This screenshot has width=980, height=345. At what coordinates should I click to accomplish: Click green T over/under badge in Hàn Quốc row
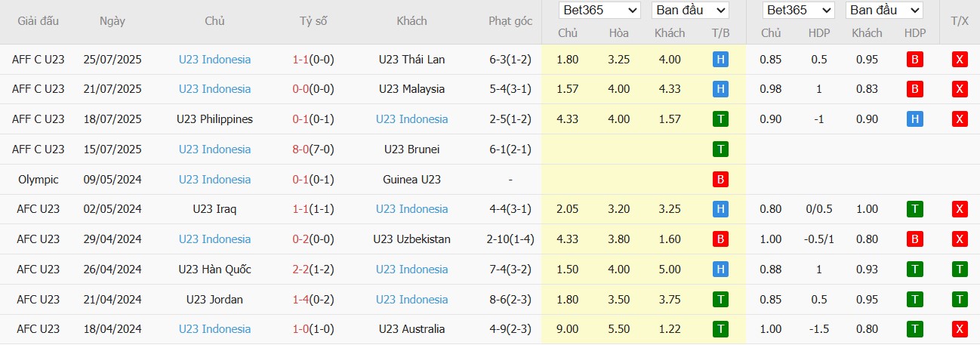960,270
